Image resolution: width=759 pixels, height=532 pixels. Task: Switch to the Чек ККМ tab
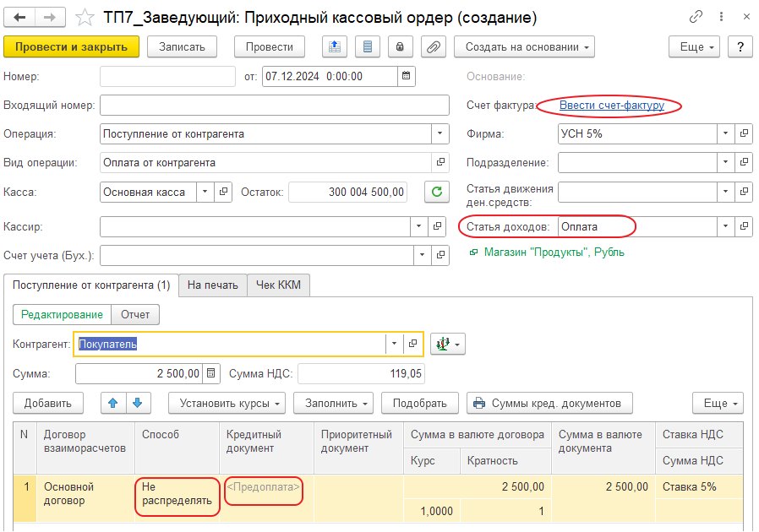[278, 285]
